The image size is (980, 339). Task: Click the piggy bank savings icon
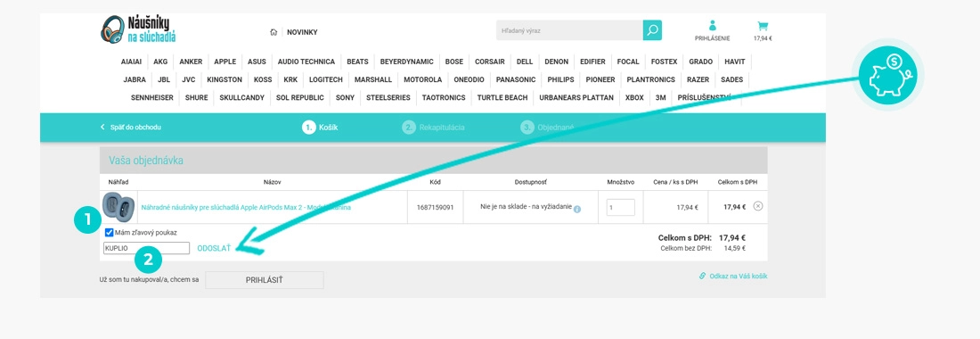click(887, 75)
